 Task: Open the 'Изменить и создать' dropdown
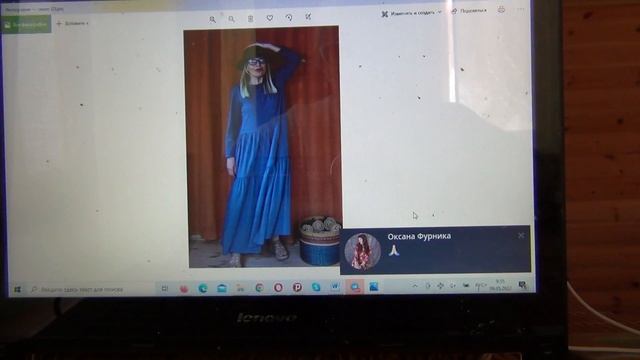coord(411,13)
